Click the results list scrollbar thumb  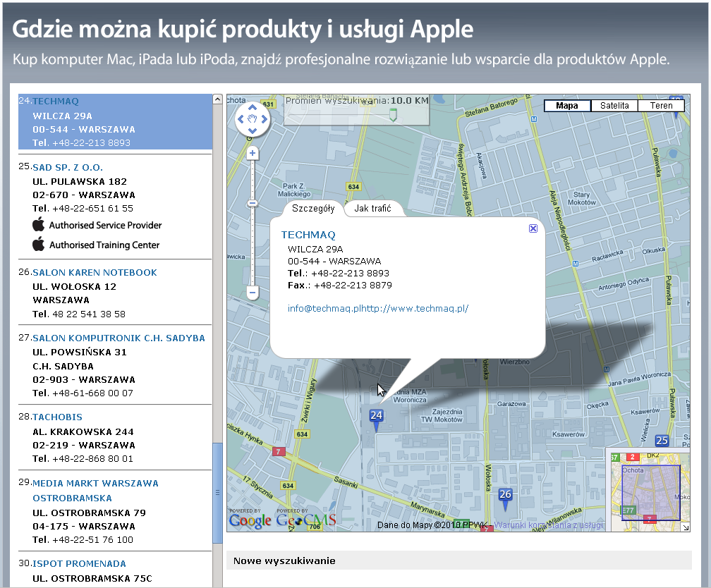click(218, 493)
